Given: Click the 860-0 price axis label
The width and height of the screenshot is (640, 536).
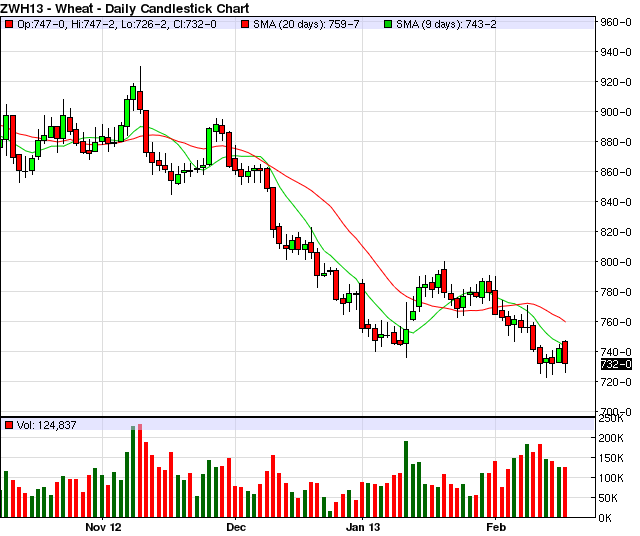Looking at the screenshot, I should click(x=616, y=172).
